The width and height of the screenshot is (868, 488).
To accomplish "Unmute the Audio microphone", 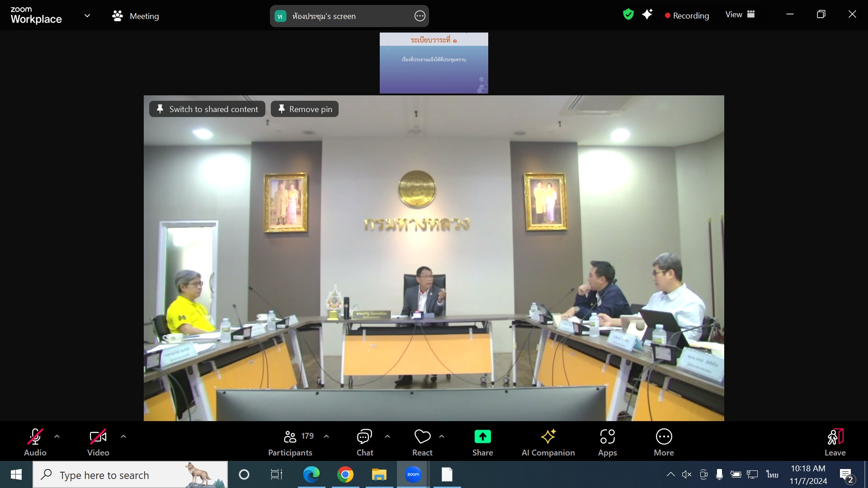I will click(x=35, y=437).
